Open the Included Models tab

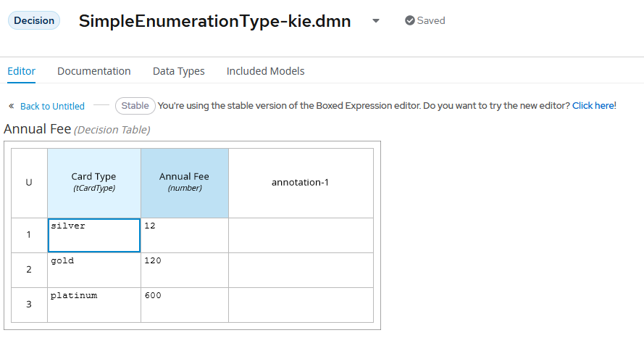[265, 71]
